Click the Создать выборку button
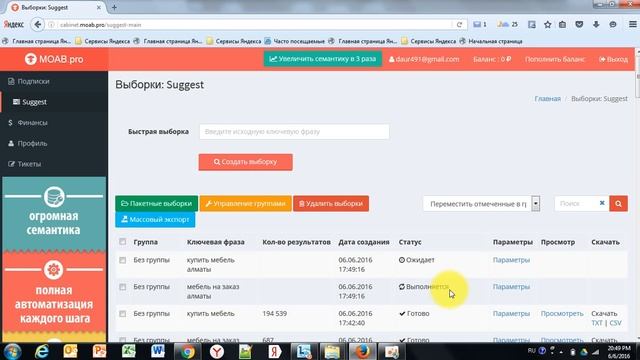The image size is (640, 360). tap(245, 162)
